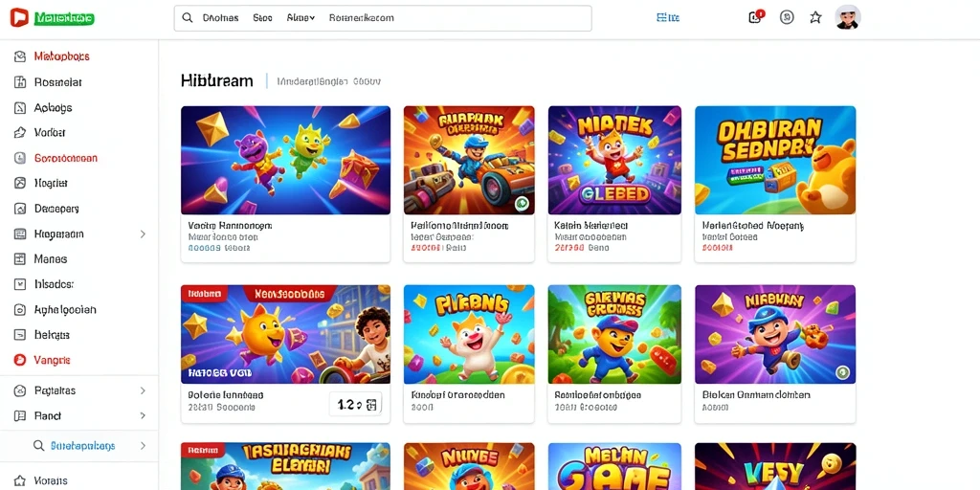
Task: Open the purple and green monsters game thumbnail
Action: point(285,160)
